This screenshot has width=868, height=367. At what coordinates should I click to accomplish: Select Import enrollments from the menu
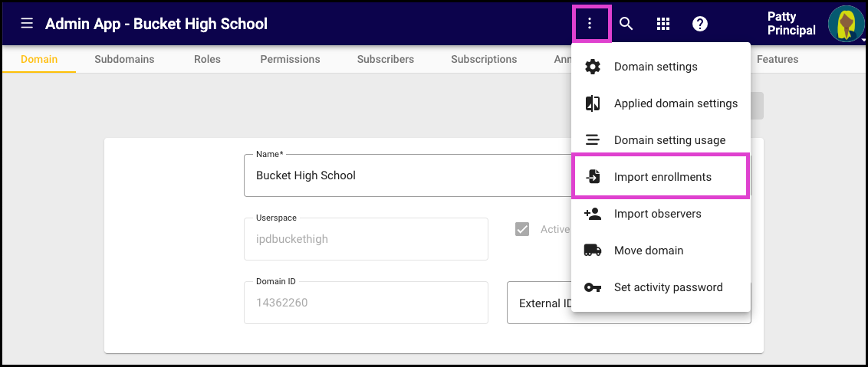pyautogui.click(x=661, y=177)
